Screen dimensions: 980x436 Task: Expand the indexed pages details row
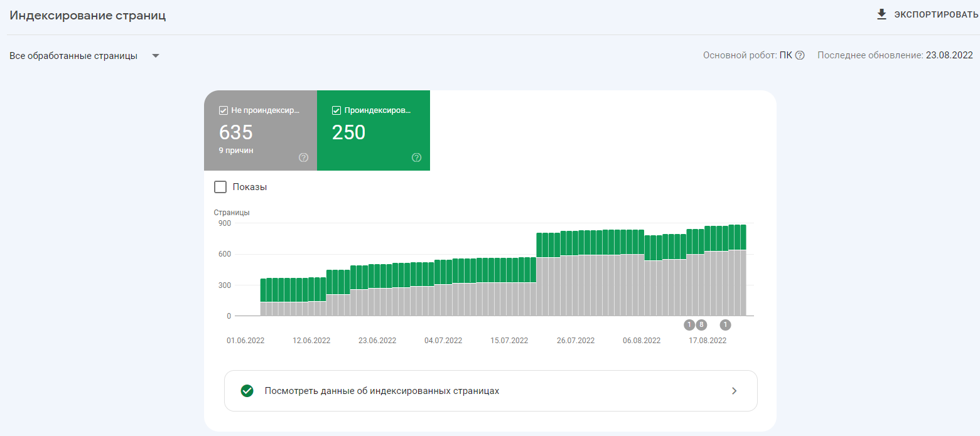click(x=490, y=390)
